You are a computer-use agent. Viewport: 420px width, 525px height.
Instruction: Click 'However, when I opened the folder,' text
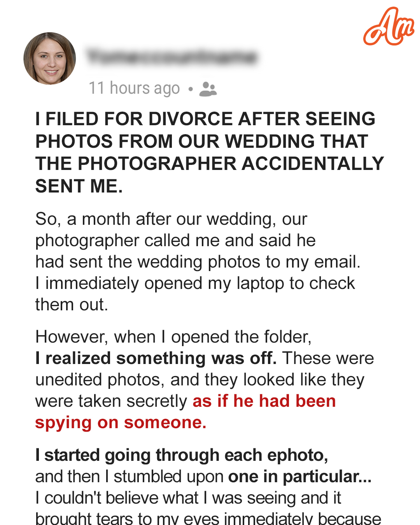tap(173, 337)
